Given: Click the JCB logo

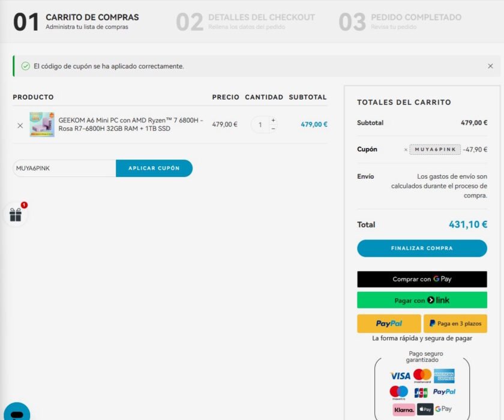Looking at the screenshot, I should (421, 392).
